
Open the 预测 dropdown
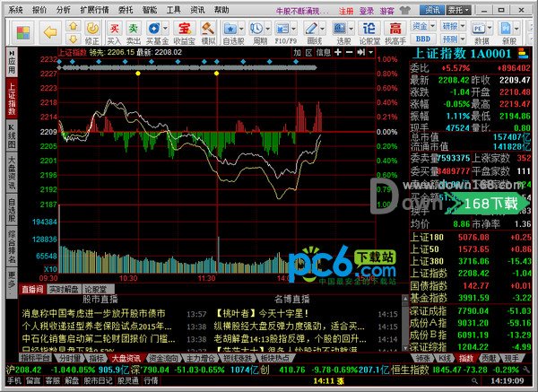[x=453, y=39]
